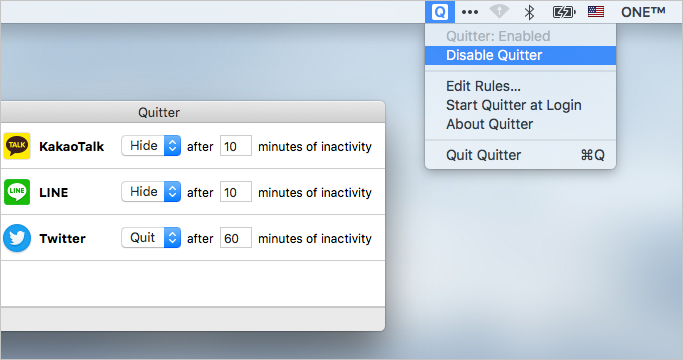Click the battery charging icon
Image resolution: width=683 pixels, height=360 pixels.
[564, 12]
